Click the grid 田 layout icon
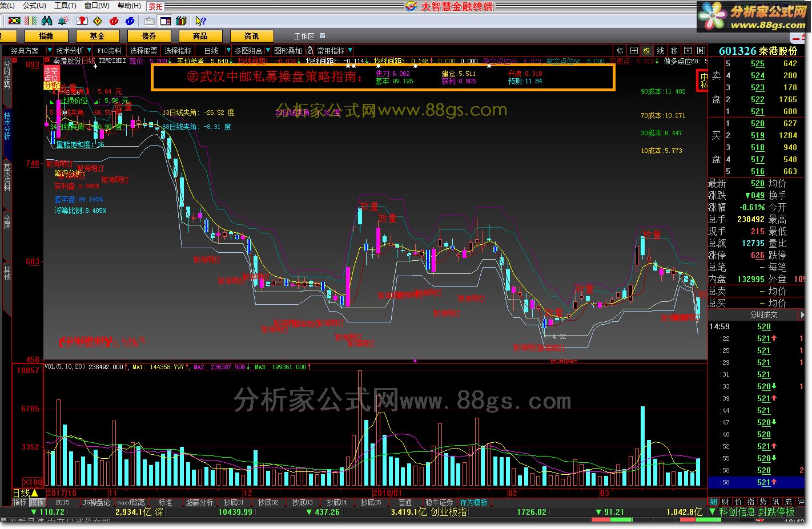Image resolution: width=812 pixels, height=529 pixels. [633, 50]
